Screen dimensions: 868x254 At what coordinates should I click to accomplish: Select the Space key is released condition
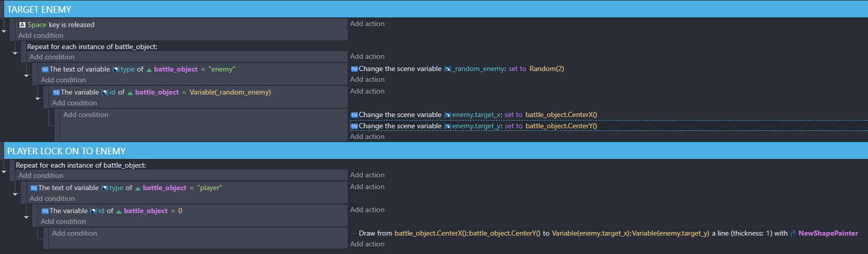click(x=181, y=25)
